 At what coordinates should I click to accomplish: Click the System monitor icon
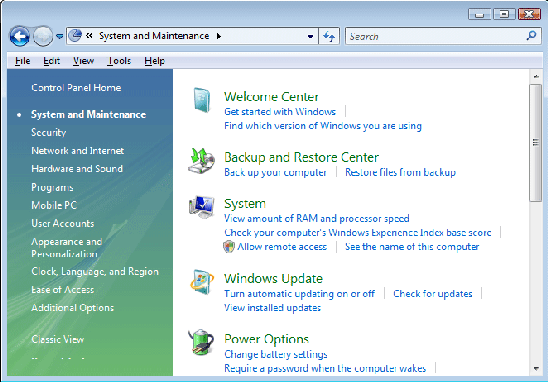[x=202, y=207]
